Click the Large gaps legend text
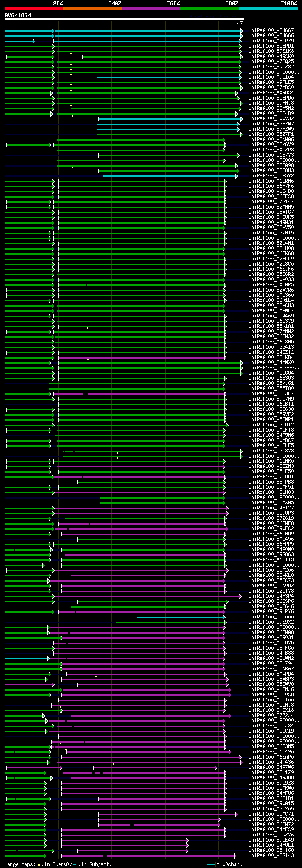 pyautogui.click(x=58, y=864)
